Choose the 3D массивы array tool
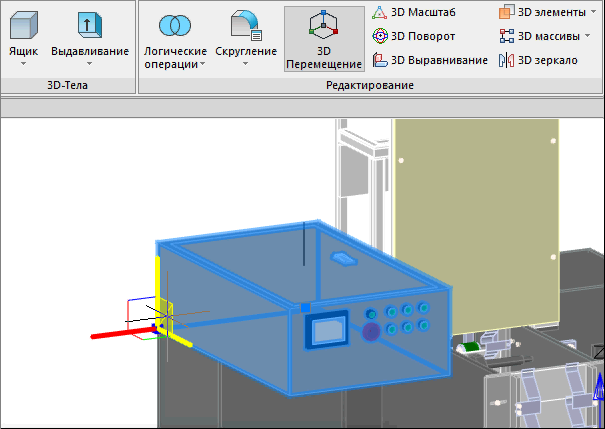 tap(539, 36)
